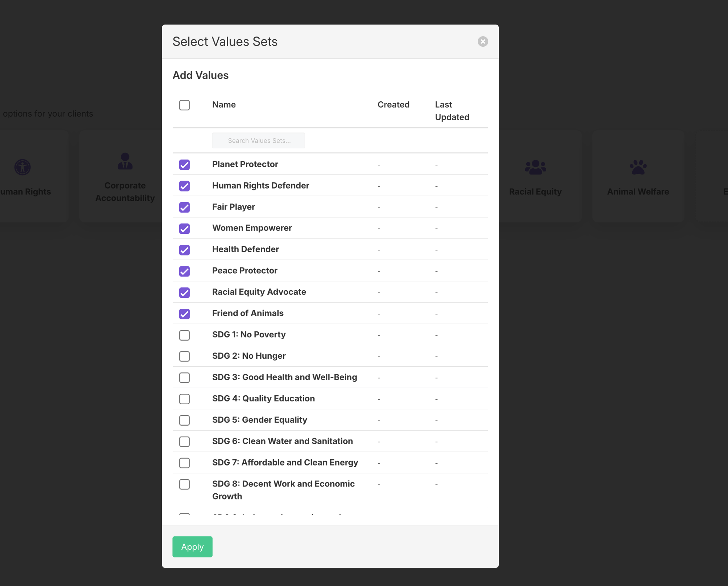Click the Women Empowerer row name
The width and height of the screenshot is (728, 586).
(252, 228)
